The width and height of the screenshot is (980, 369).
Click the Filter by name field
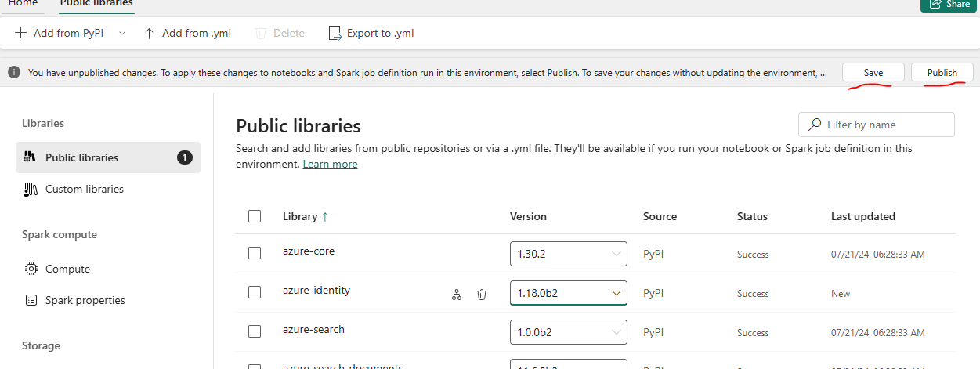click(877, 125)
